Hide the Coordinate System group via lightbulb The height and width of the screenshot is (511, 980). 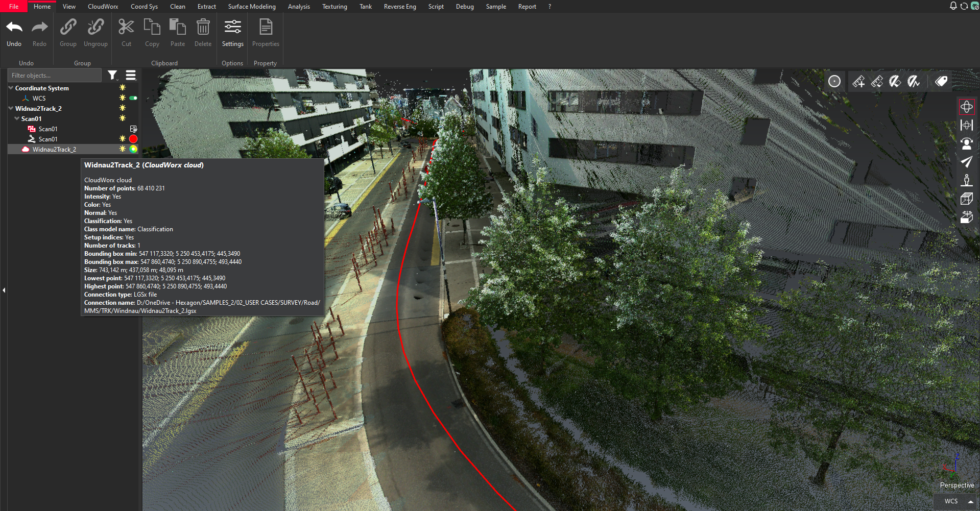(x=123, y=88)
